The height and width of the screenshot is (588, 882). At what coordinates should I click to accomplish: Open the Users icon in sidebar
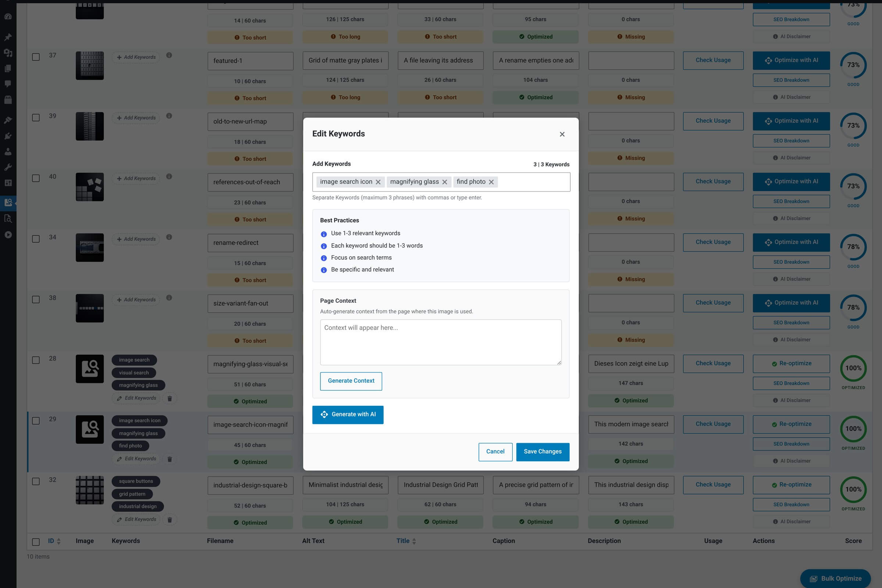[x=8, y=151]
